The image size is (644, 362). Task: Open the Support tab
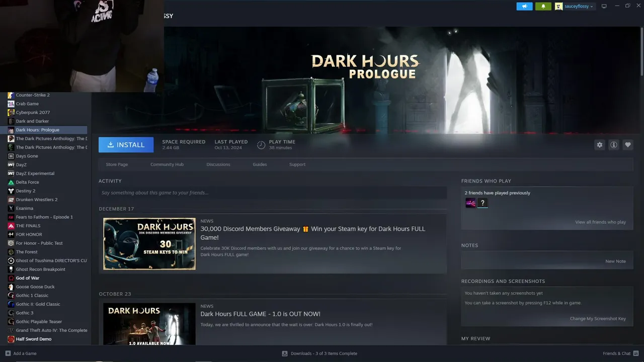coord(297,164)
